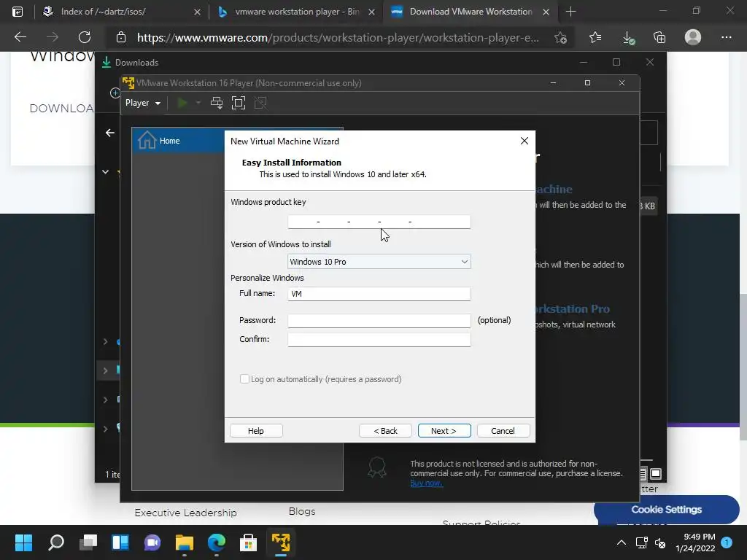
Task: Open the clock showing 9:49 PM
Action: [695, 542]
